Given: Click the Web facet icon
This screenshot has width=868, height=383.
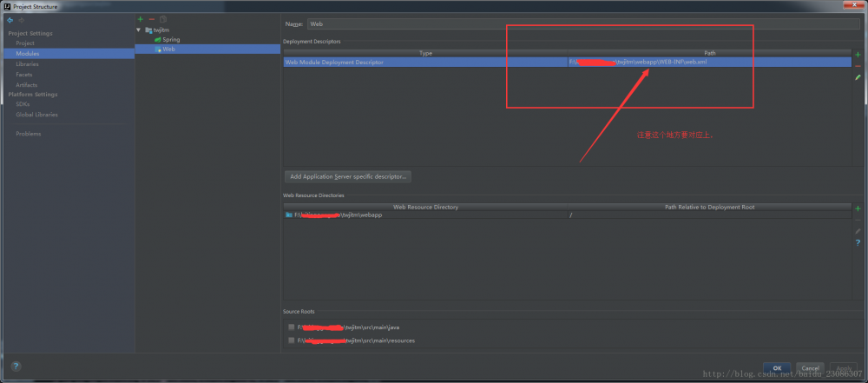Looking at the screenshot, I should [x=158, y=50].
